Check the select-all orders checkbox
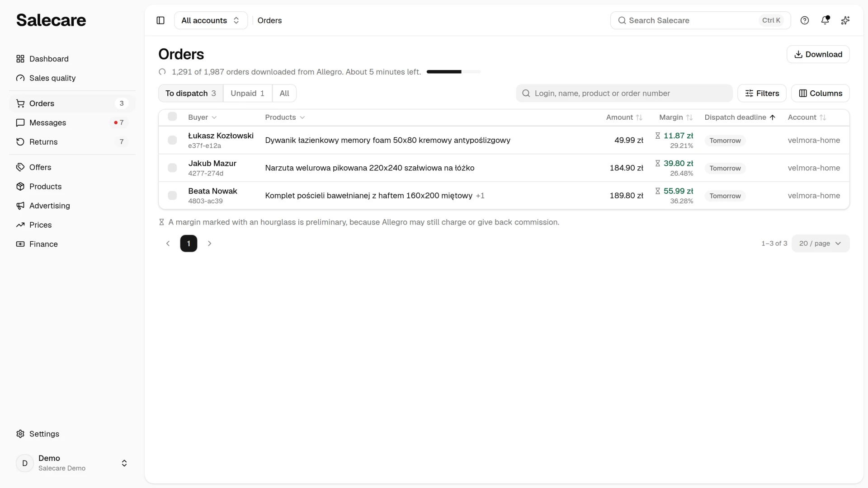Screen dimensions: 868x488 [x=172, y=117]
